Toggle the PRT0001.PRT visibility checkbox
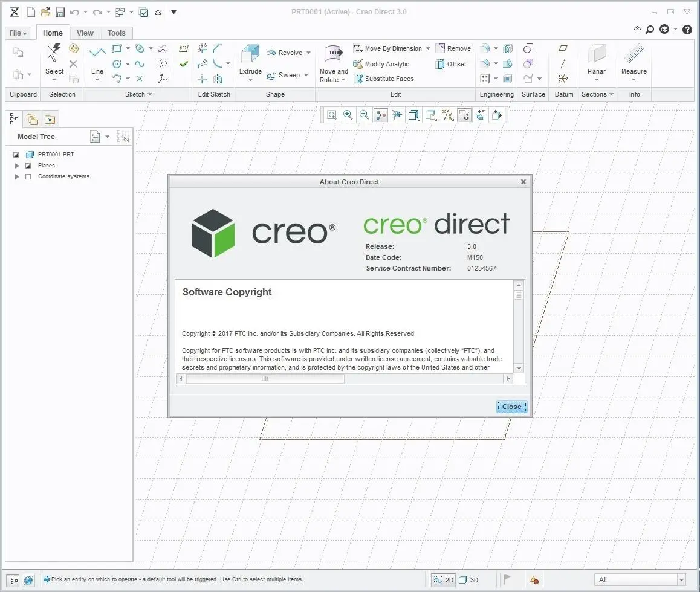This screenshot has height=592, width=700. [x=16, y=155]
